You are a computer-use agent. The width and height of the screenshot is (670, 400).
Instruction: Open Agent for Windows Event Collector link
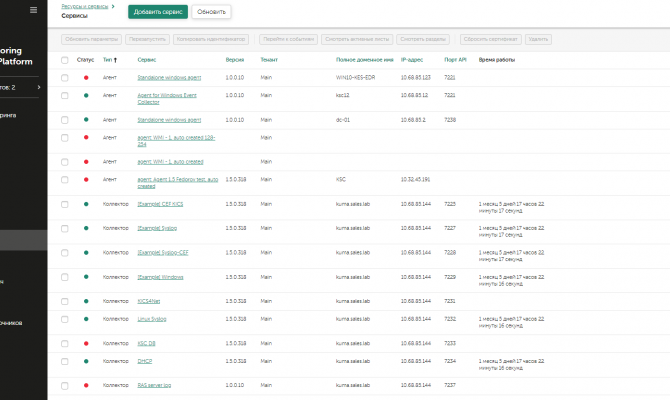pyautogui.click(x=167, y=99)
